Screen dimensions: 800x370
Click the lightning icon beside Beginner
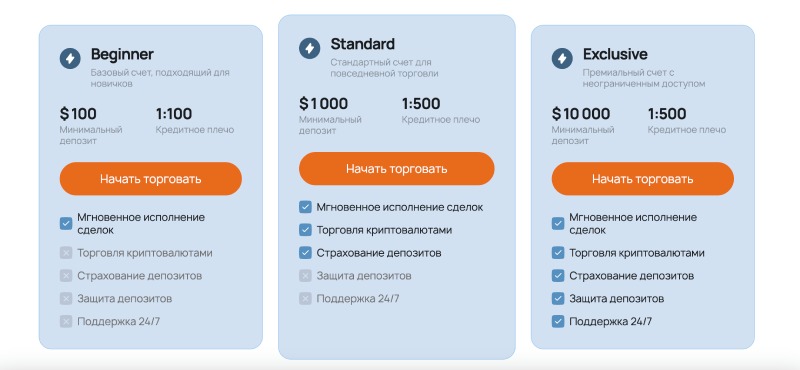[70, 59]
